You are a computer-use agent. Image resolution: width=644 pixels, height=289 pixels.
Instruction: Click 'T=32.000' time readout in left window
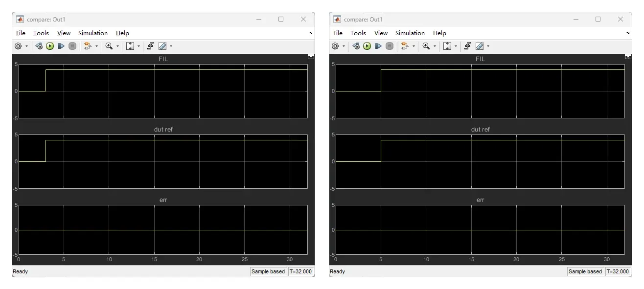pos(301,271)
